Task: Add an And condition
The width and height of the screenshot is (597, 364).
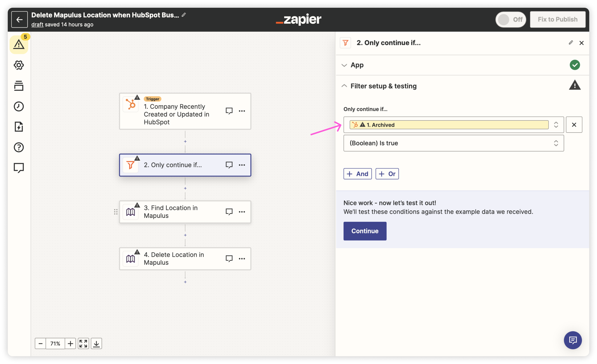Action: point(357,174)
